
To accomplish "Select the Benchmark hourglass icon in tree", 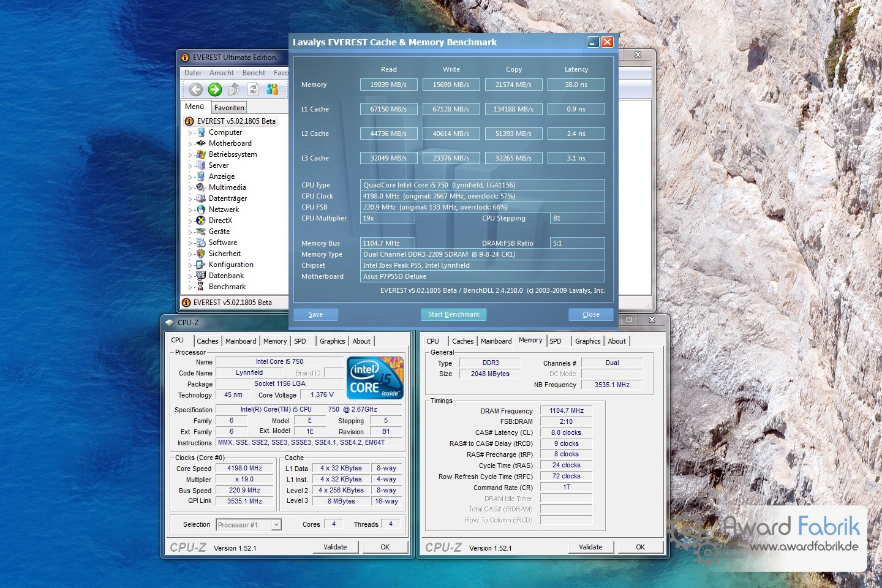I will pos(200,287).
